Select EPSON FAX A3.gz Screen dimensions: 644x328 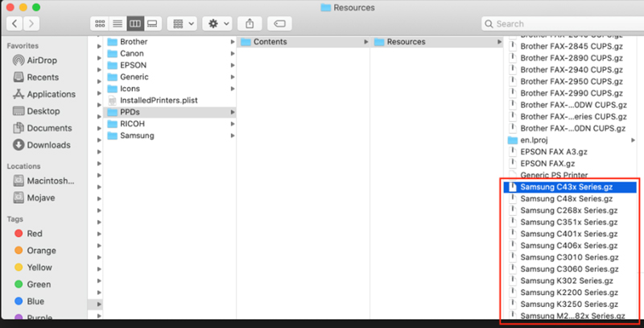(571, 152)
